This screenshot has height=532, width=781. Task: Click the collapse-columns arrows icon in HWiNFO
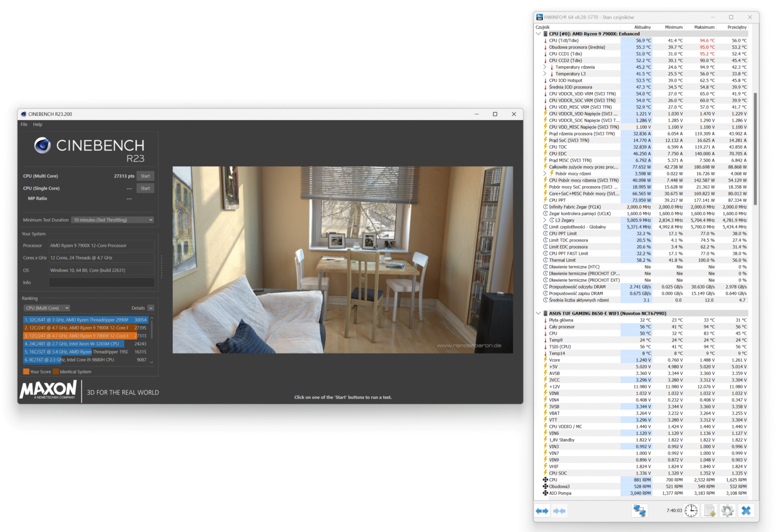559,511
